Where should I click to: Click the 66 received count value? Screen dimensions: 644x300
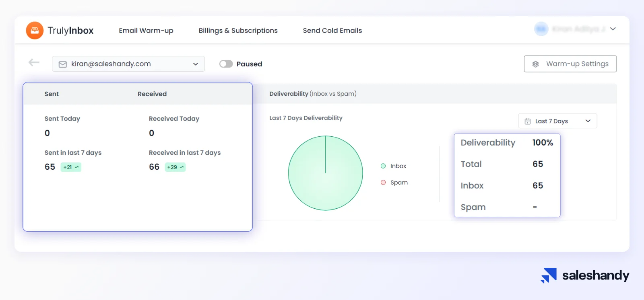[154, 167]
